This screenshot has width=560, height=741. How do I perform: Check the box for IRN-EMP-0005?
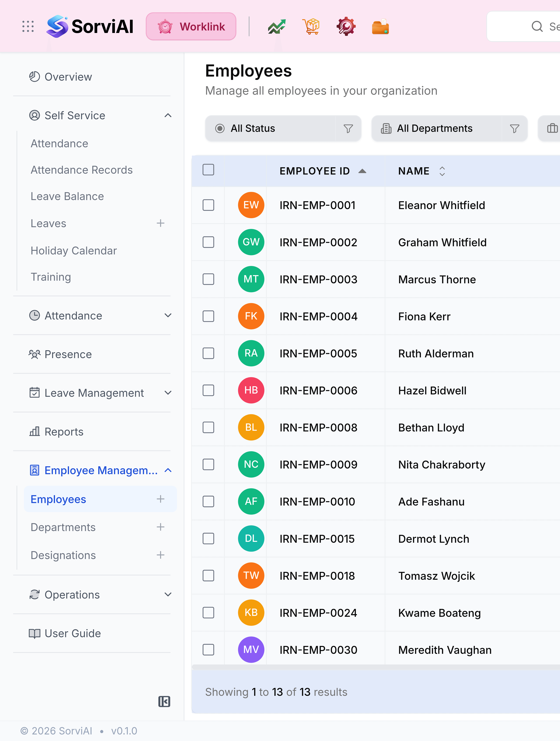point(208,353)
